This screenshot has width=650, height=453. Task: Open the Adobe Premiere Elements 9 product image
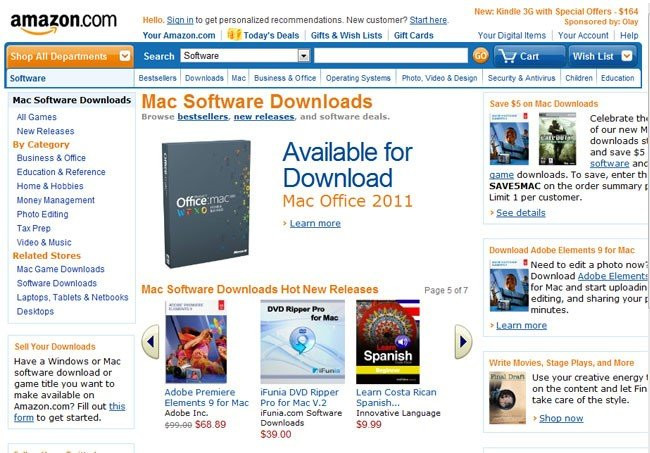click(196, 342)
